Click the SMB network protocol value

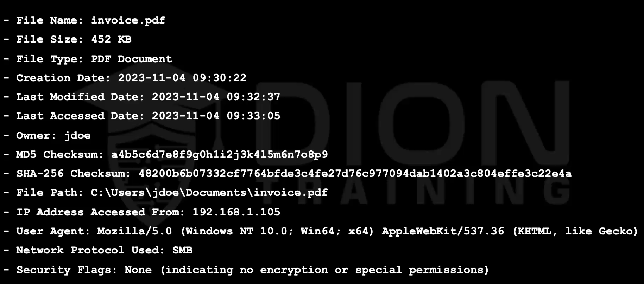182,250
